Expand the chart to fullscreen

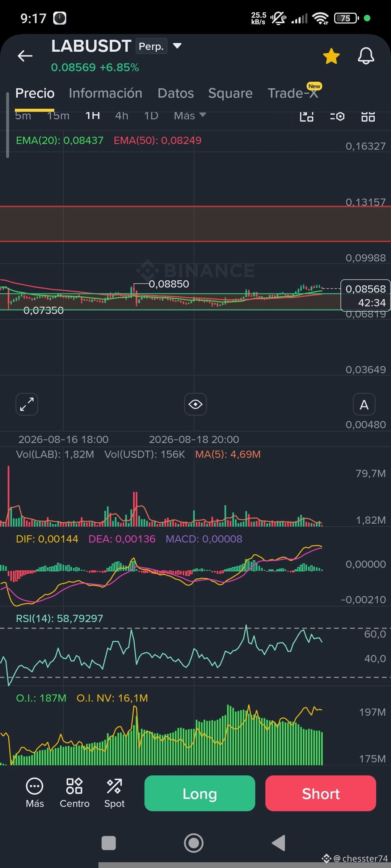pyautogui.click(x=27, y=404)
